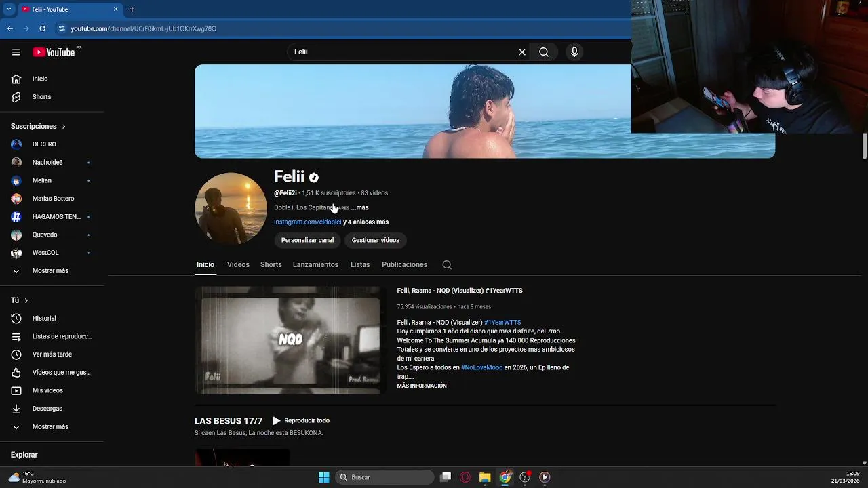This screenshot has width=868, height=488.
Task: Open the YouTube hamburger guide menu
Action: 16,52
